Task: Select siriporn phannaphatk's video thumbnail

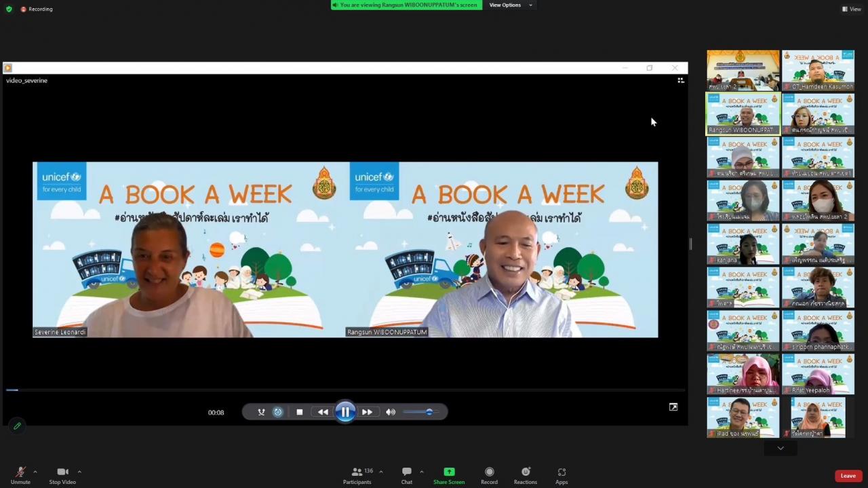Action: (x=818, y=331)
